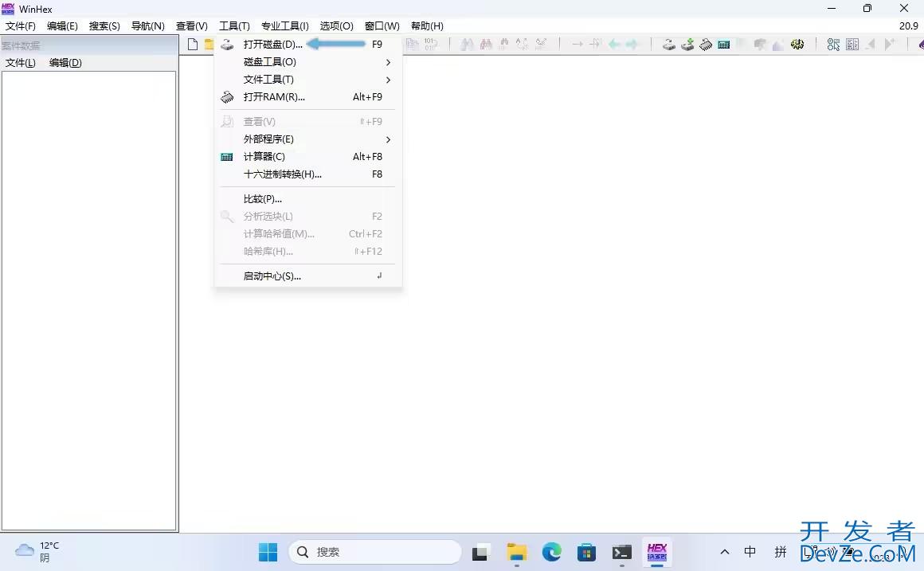This screenshot has width=924, height=571.
Task: Switch the 中 input language indicator
Action: coord(750,552)
